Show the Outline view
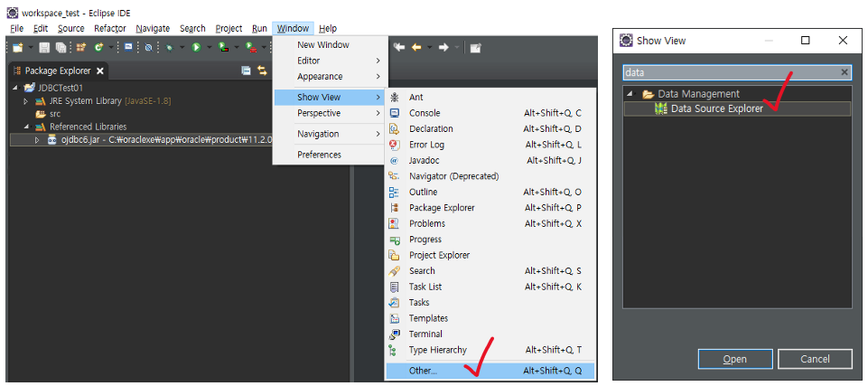Viewport: 868px width, 386px height. tap(490, 193)
